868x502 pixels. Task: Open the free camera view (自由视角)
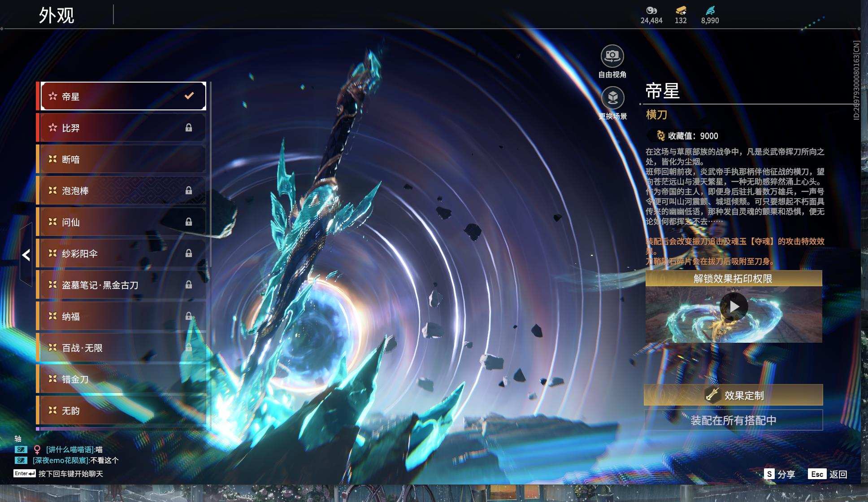pos(612,56)
